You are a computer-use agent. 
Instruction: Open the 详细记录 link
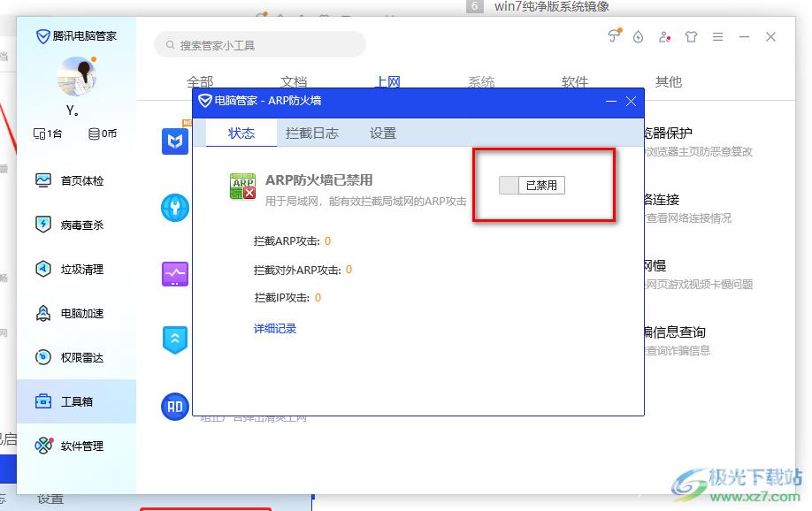coord(275,328)
